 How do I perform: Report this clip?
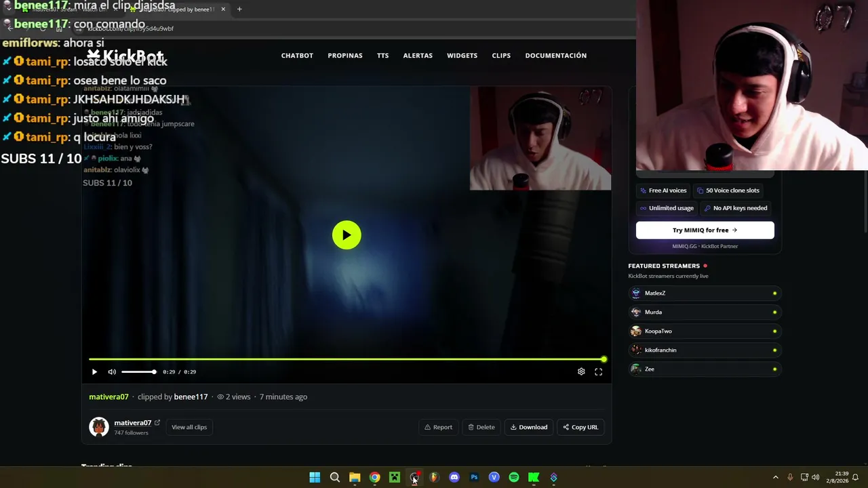438,427
